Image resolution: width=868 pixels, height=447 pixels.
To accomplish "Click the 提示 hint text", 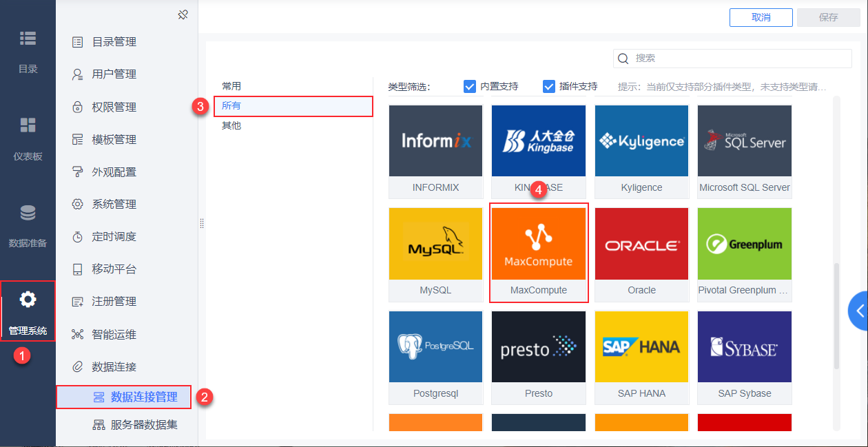I will click(722, 87).
